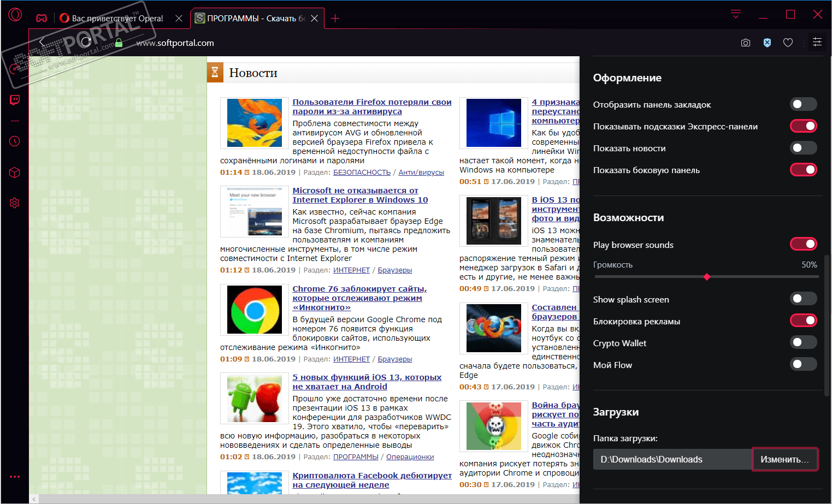Toggle 'Отобразить панель закладок' switch
This screenshot has height=504, width=832.
tap(803, 104)
